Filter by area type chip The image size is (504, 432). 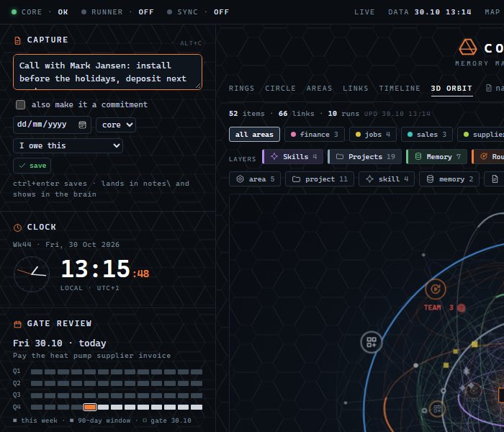255,179
